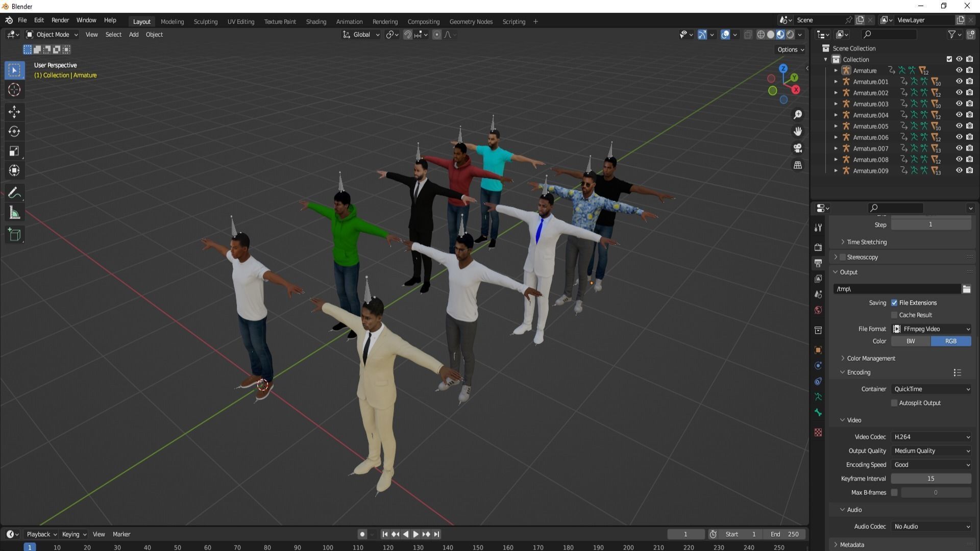This screenshot has width=980, height=551.
Task: Expand the Amature.004 tree item
Action: click(x=836, y=115)
